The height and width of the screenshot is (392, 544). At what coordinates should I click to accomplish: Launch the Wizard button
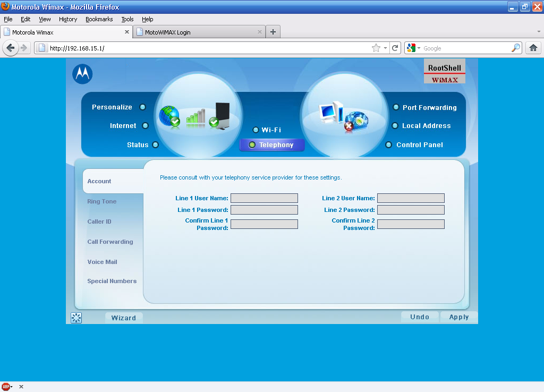[x=123, y=318]
